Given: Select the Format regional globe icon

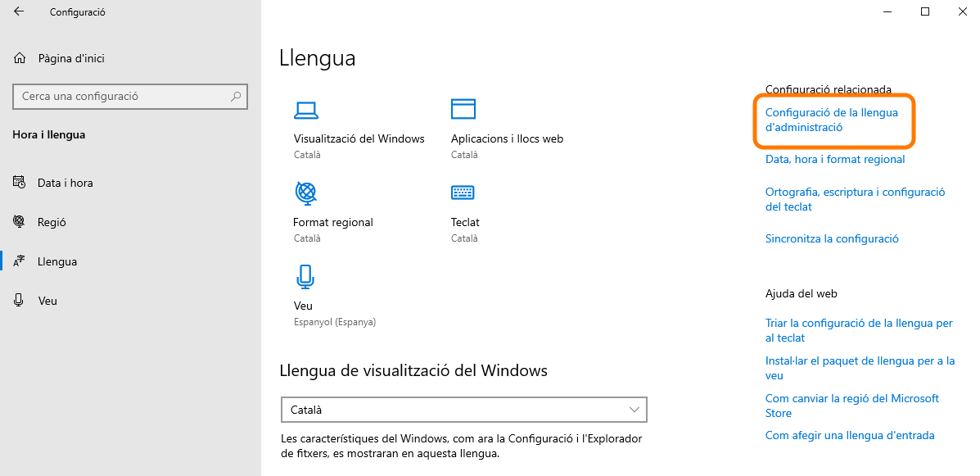Looking at the screenshot, I should coord(305,193).
